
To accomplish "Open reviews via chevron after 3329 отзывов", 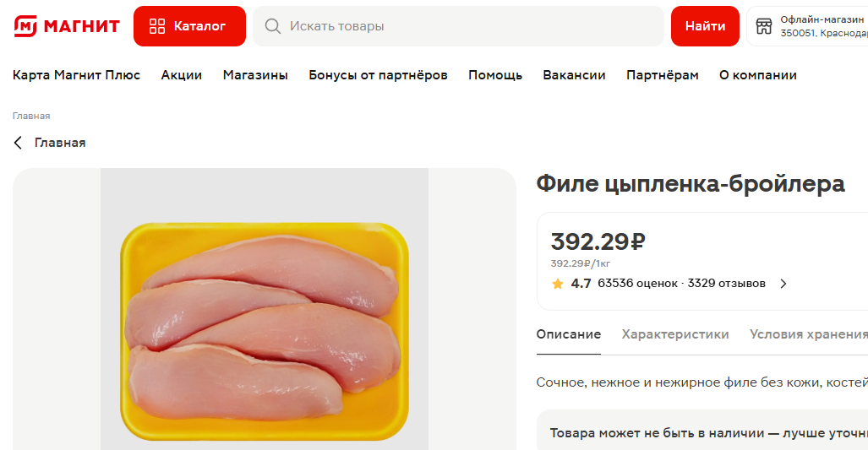I will point(783,284).
